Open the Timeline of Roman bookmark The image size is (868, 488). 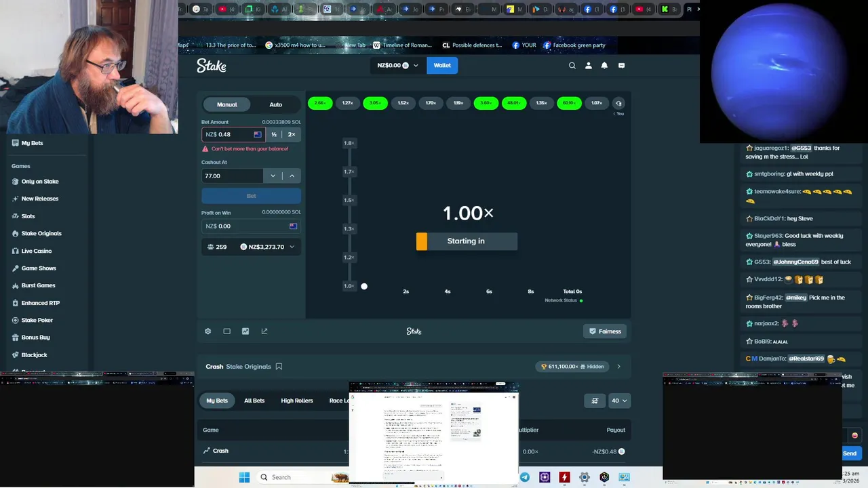pyautogui.click(x=402, y=45)
